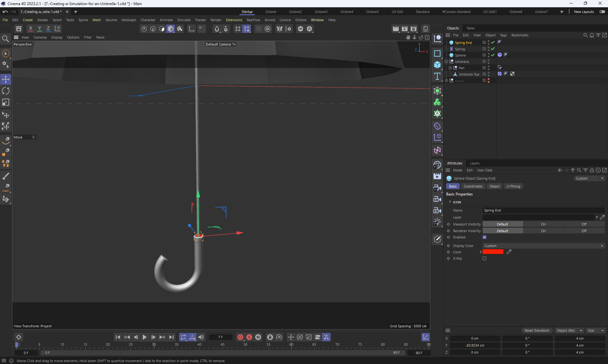Click the Cube primitive icon
The height and width of the screenshot is (364, 608).
pos(437,65)
